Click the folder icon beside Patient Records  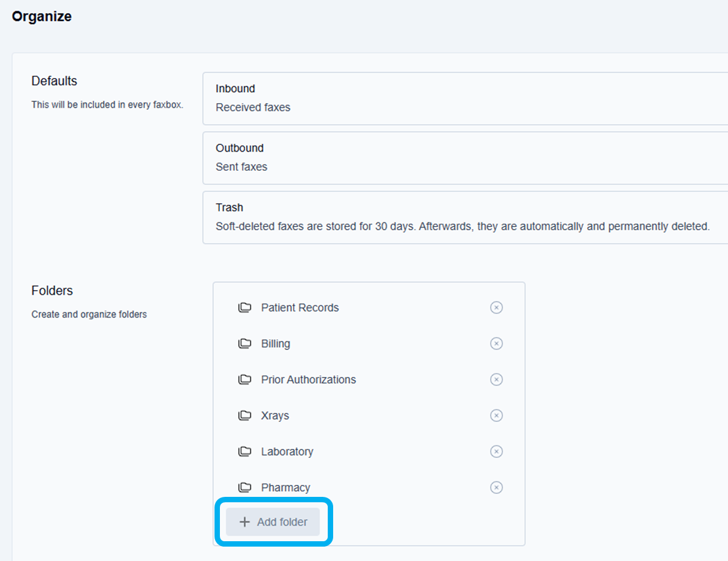[244, 307]
